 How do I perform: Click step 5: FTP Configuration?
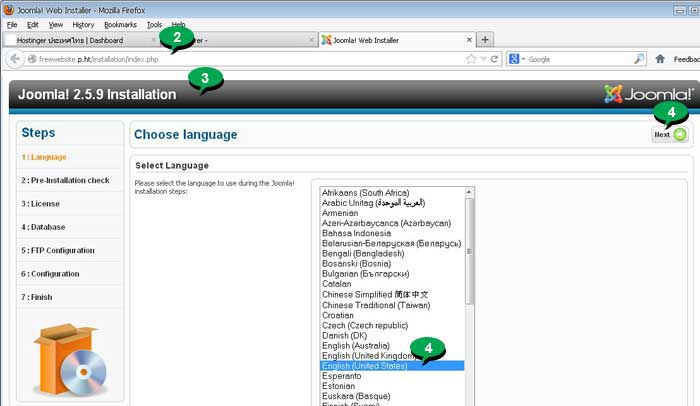pyautogui.click(x=58, y=250)
